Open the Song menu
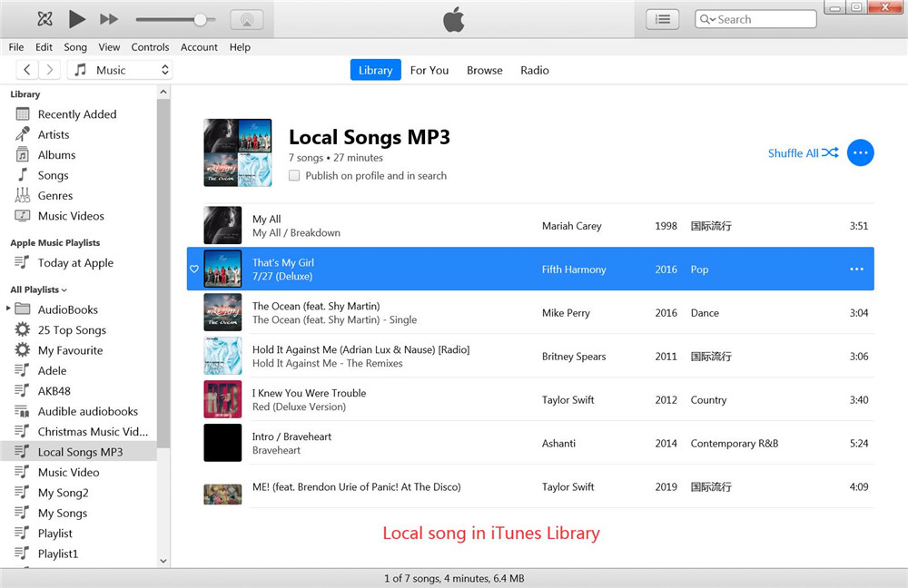This screenshot has height=588, width=908. (75, 47)
